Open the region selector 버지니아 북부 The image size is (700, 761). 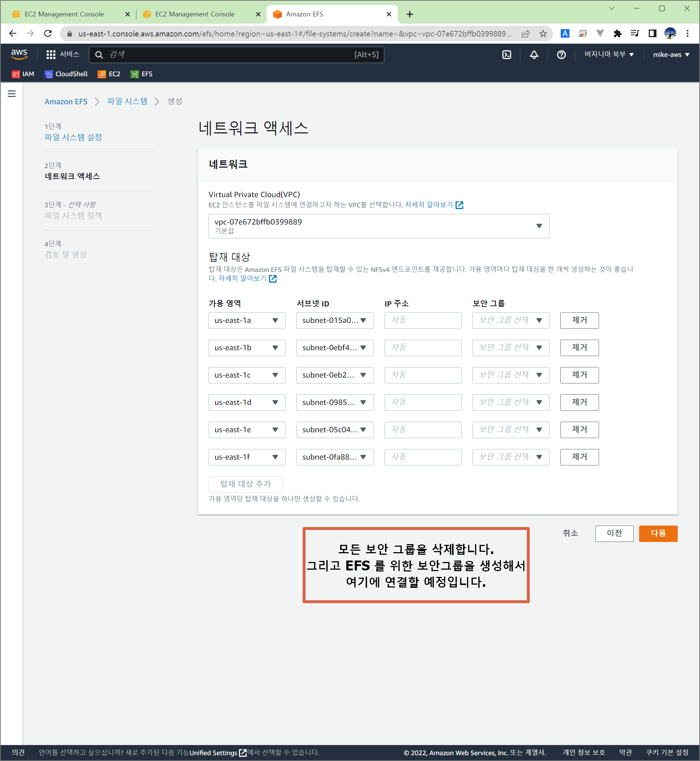pyautogui.click(x=608, y=55)
